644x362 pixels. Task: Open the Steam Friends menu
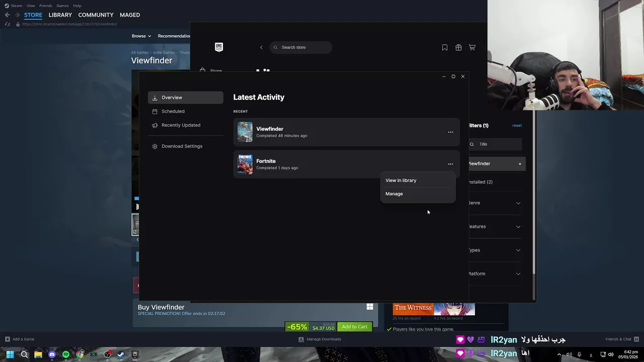pos(46,6)
